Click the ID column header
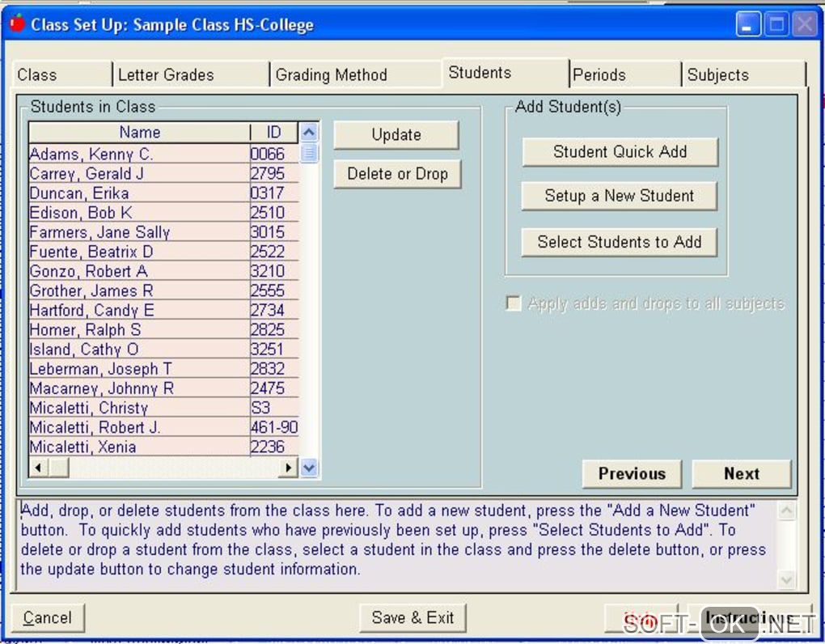 click(274, 132)
